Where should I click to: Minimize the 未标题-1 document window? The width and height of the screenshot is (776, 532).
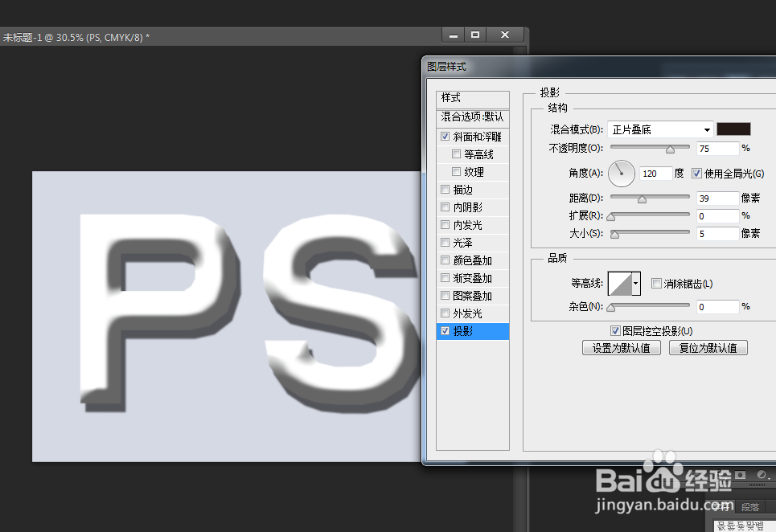click(453, 35)
